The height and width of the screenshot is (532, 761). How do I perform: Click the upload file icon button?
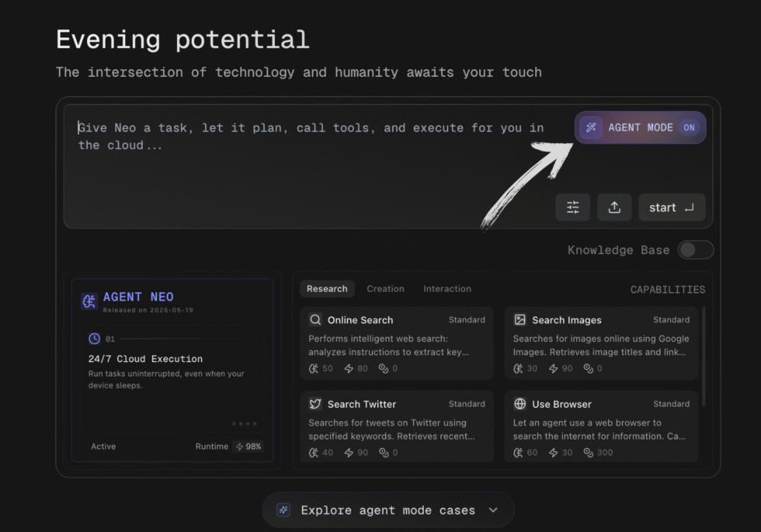[x=614, y=207]
